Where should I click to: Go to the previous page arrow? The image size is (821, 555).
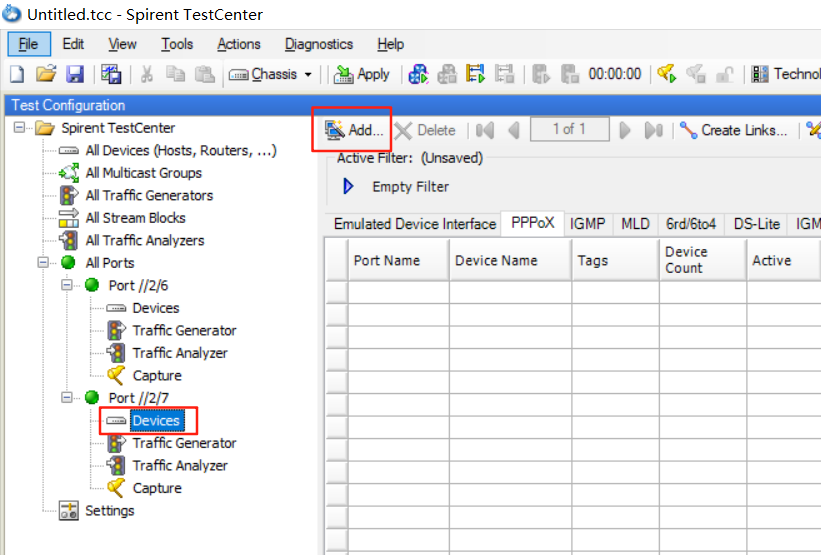click(514, 130)
